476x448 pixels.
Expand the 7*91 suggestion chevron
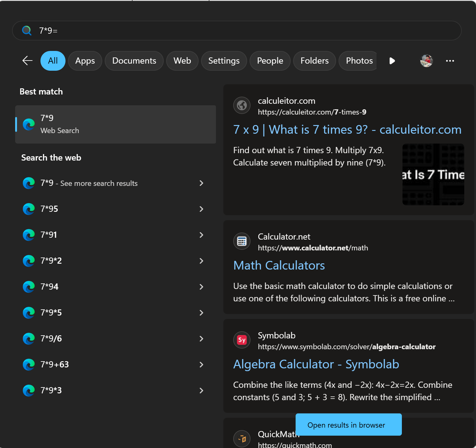tap(201, 235)
